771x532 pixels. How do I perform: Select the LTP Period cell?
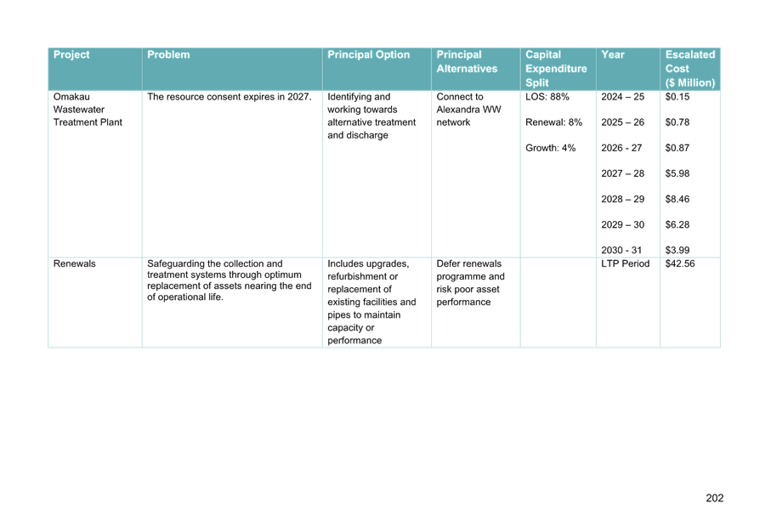point(625,263)
